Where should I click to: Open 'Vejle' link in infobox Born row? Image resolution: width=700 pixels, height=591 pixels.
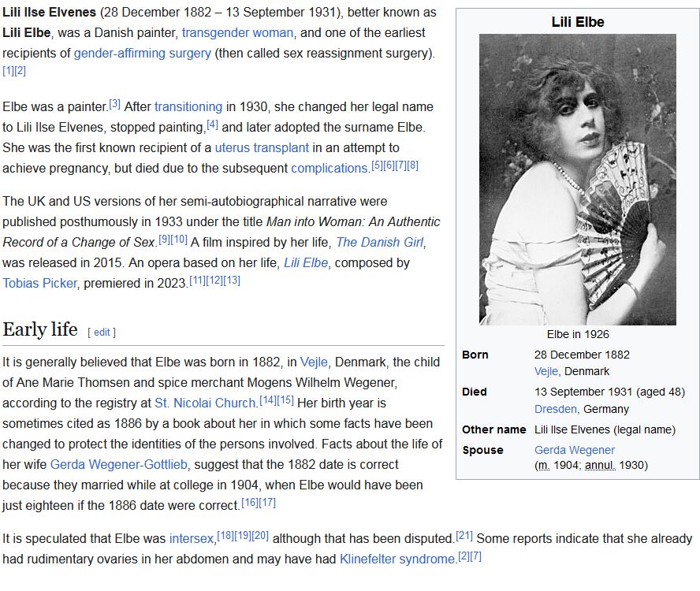click(546, 371)
